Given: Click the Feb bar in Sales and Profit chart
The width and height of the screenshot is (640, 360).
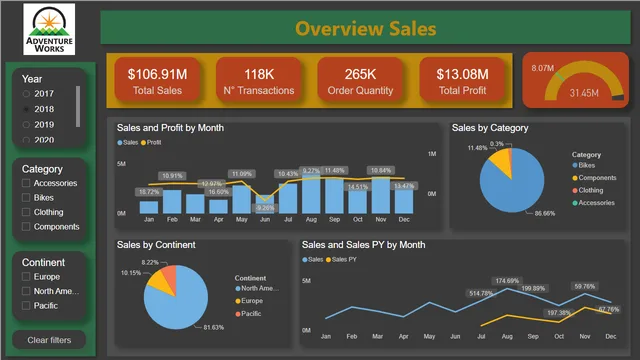Looking at the screenshot, I should pos(172,202).
